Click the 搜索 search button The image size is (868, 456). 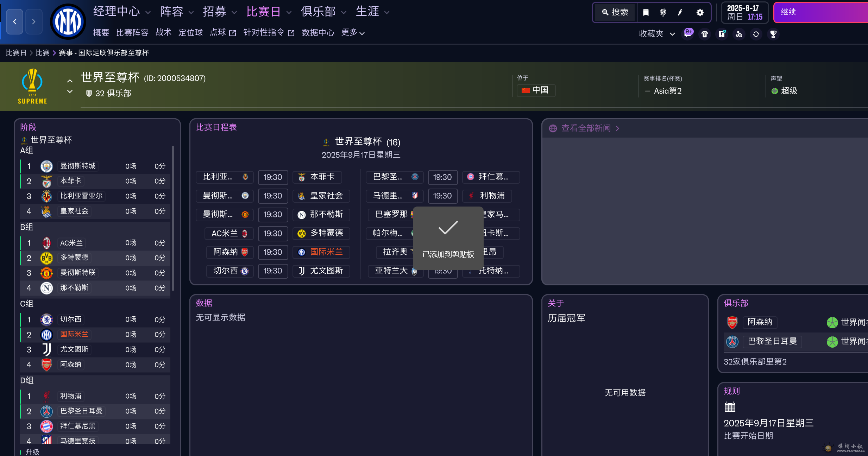click(615, 13)
